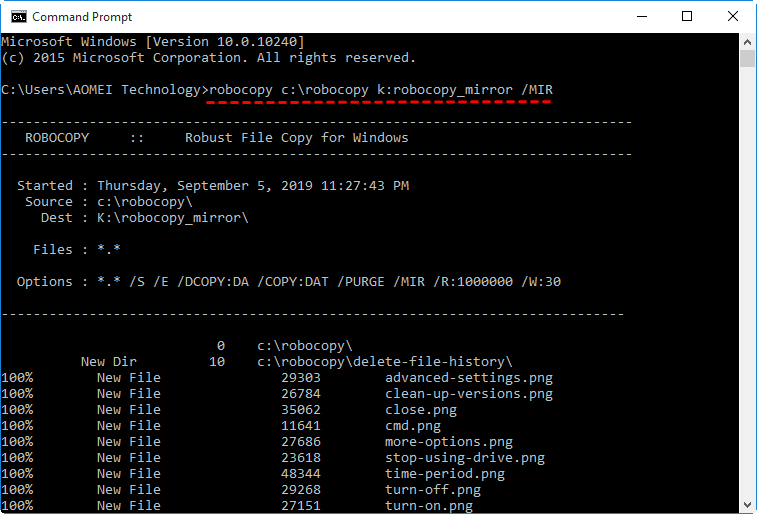Maximize the Command Prompt window
Viewport: 757px width, 514px height.
(687, 16)
